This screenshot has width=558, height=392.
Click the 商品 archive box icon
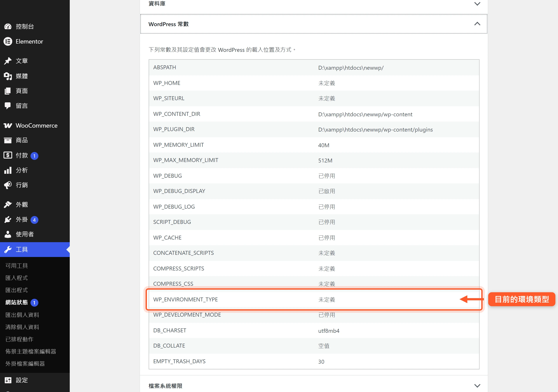pos(8,140)
